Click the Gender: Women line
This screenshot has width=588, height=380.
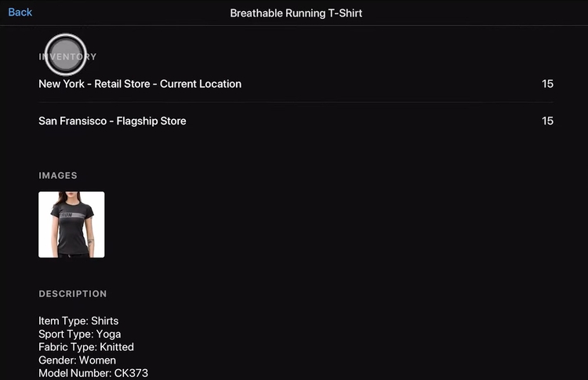point(77,360)
